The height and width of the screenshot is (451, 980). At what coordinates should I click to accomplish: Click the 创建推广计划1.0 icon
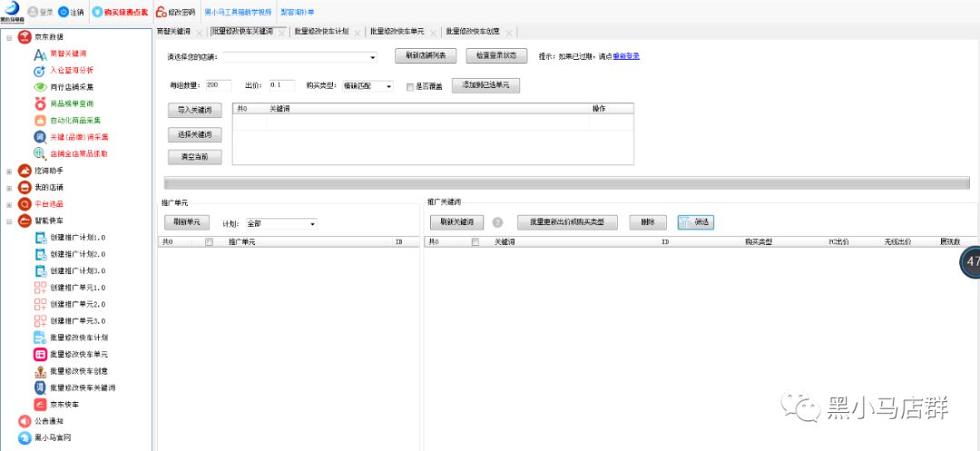(41, 238)
